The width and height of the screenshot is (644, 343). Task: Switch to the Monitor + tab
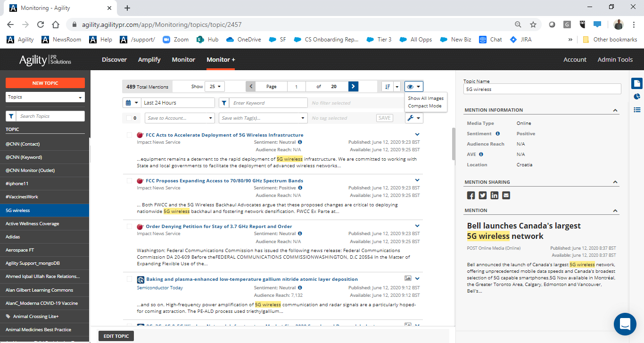click(x=221, y=60)
